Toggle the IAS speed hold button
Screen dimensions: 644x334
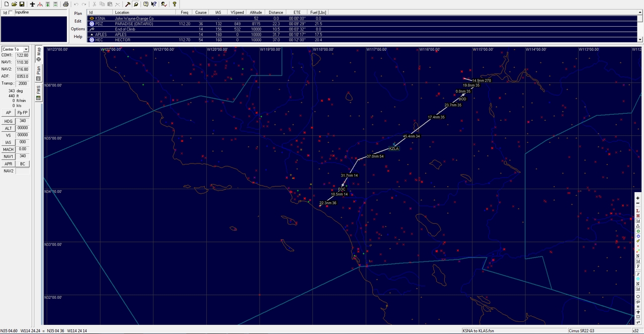pos(9,142)
